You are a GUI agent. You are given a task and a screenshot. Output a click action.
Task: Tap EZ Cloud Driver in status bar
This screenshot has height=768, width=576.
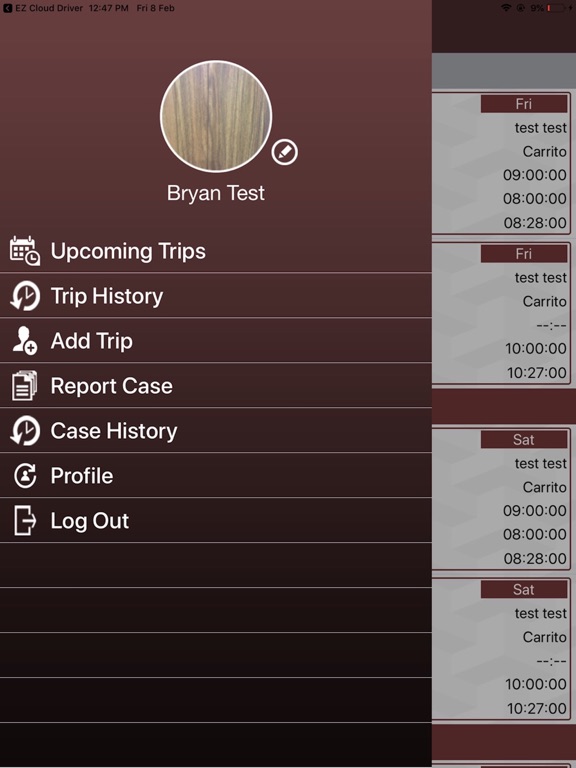coord(49,8)
